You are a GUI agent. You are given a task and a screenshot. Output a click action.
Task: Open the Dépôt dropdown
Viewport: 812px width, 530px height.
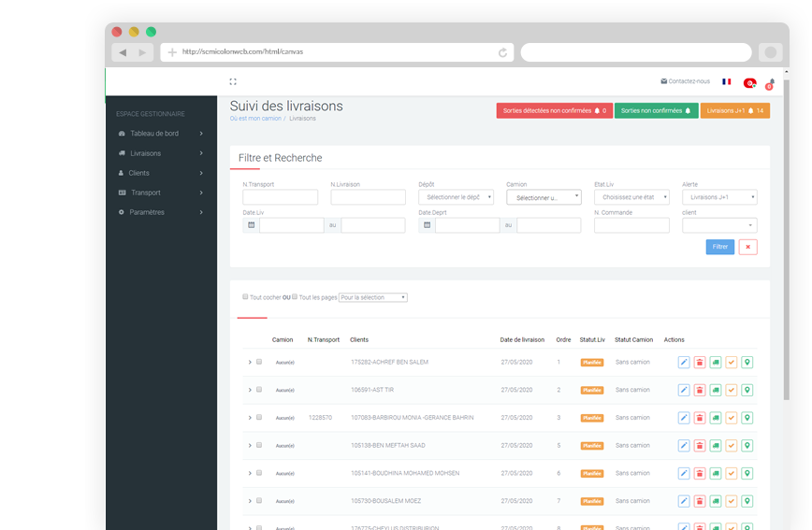click(x=457, y=197)
